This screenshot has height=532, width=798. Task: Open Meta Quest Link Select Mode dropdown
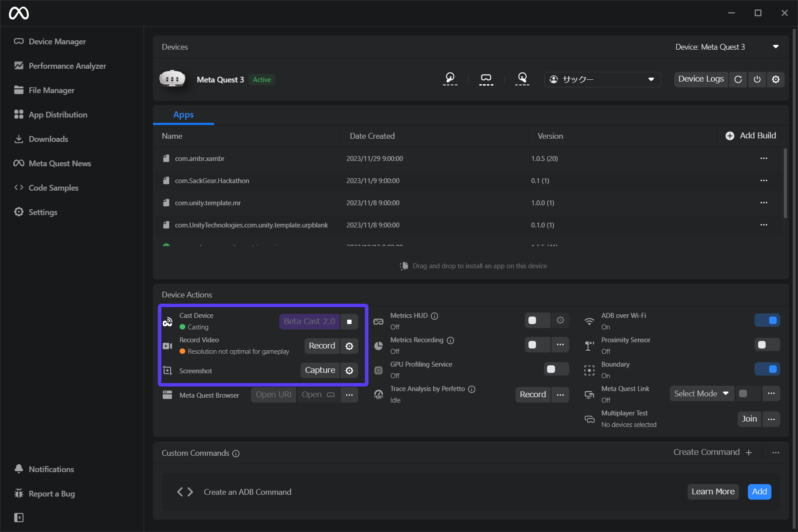point(701,394)
